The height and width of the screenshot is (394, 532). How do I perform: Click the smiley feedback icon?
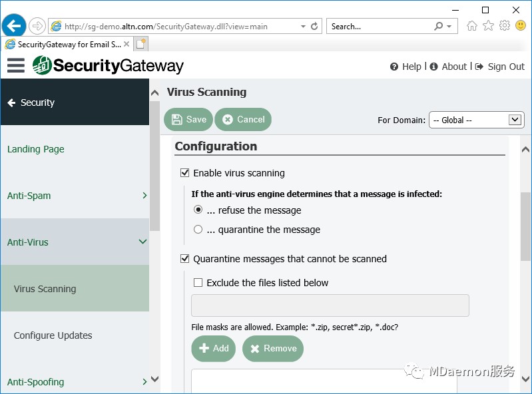click(521, 25)
